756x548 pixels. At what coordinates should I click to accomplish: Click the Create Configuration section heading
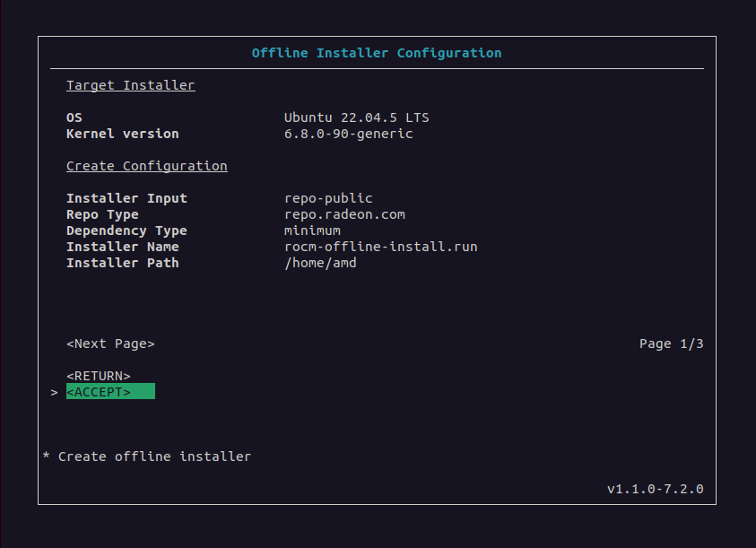tap(146, 166)
